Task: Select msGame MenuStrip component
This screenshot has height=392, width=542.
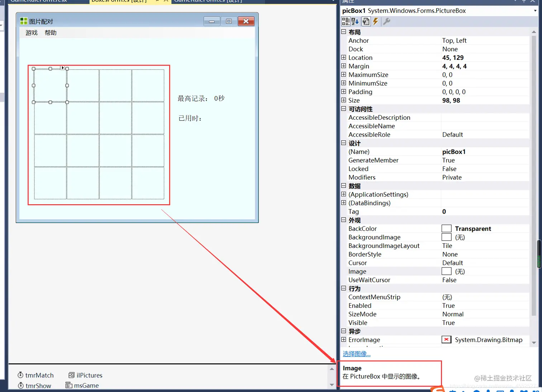Action: (82, 386)
